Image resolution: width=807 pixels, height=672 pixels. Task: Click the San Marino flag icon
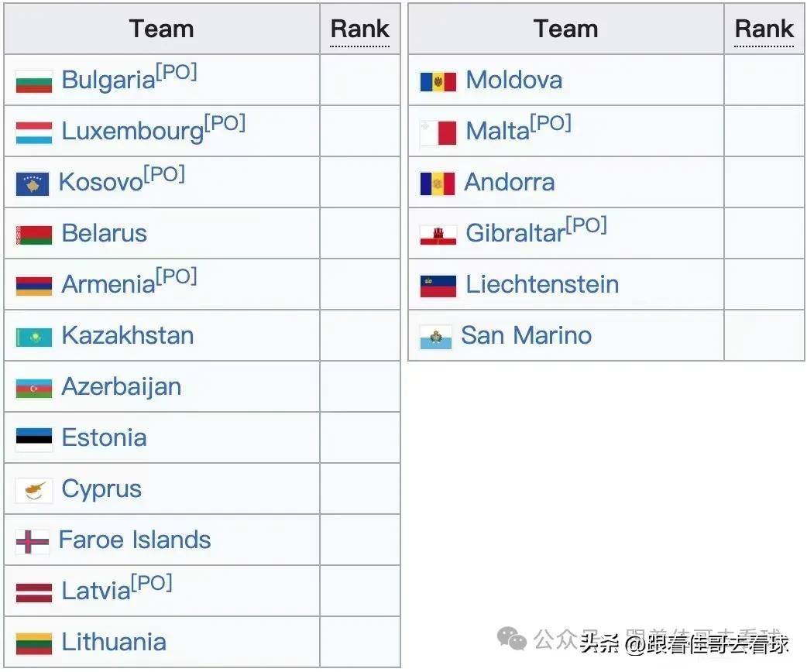tap(436, 337)
